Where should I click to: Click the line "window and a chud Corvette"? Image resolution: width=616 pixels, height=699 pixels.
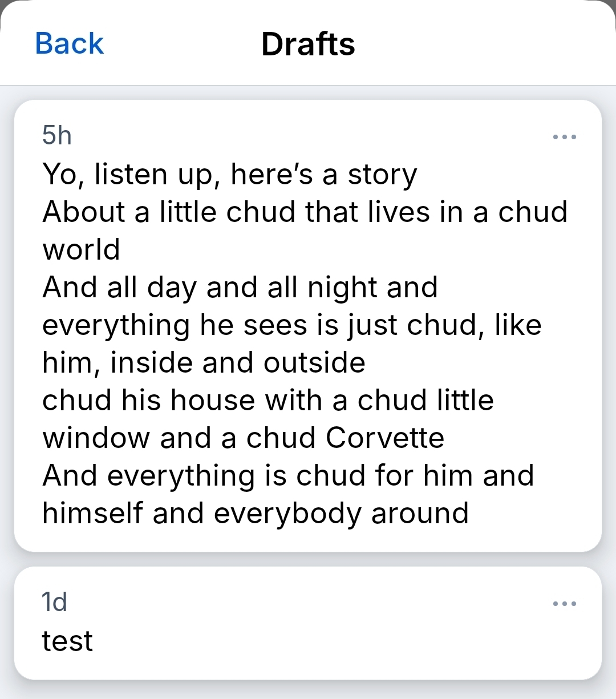243,438
